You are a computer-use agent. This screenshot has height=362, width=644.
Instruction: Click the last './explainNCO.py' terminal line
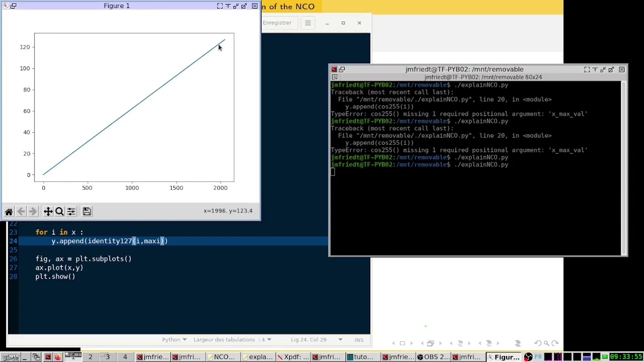420,164
